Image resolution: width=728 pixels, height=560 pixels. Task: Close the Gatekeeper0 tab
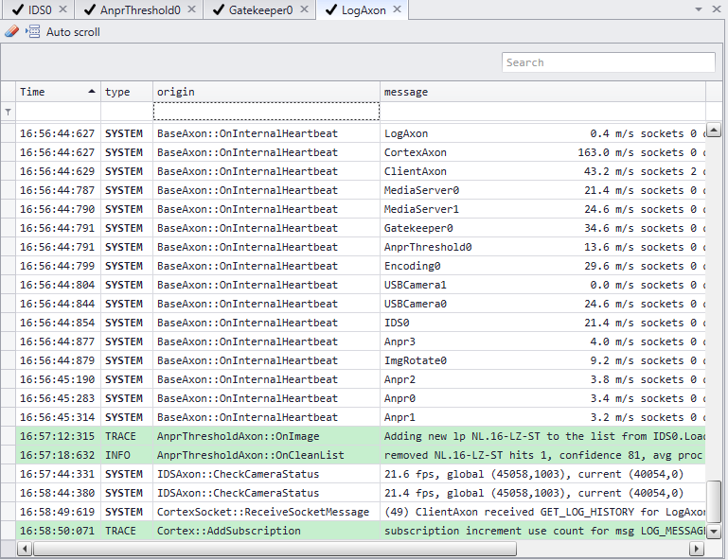pyautogui.click(x=304, y=9)
